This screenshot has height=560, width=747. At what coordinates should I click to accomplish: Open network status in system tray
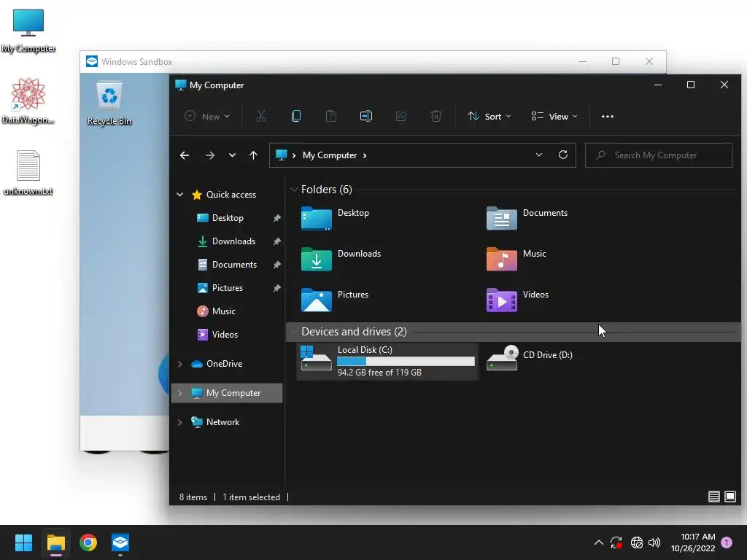(636, 542)
